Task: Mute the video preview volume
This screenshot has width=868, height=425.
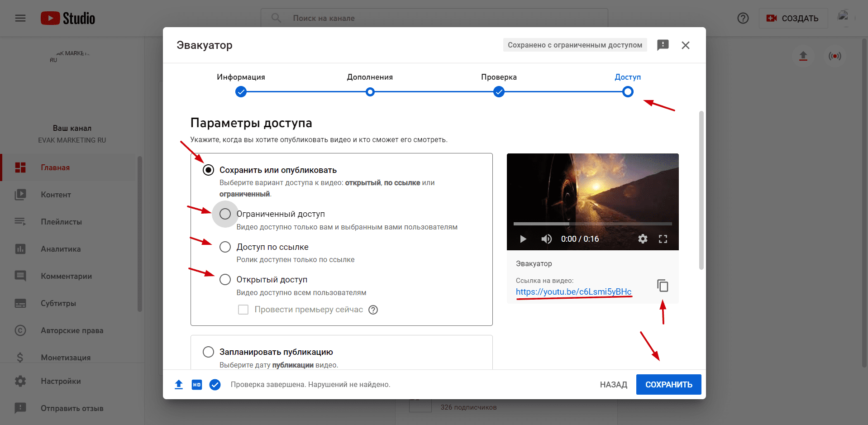Action: [546, 239]
